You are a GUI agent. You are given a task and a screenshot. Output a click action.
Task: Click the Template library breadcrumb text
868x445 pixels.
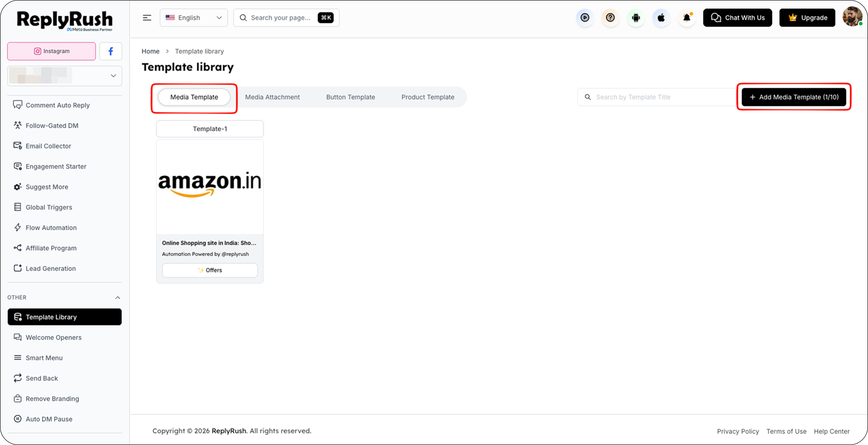pos(199,51)
